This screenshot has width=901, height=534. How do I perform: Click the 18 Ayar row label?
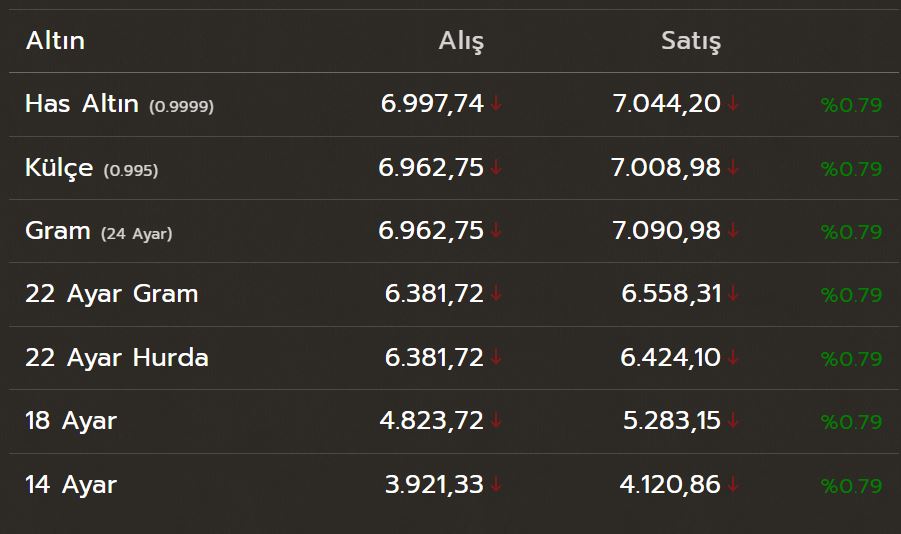(x=70, y=421)
